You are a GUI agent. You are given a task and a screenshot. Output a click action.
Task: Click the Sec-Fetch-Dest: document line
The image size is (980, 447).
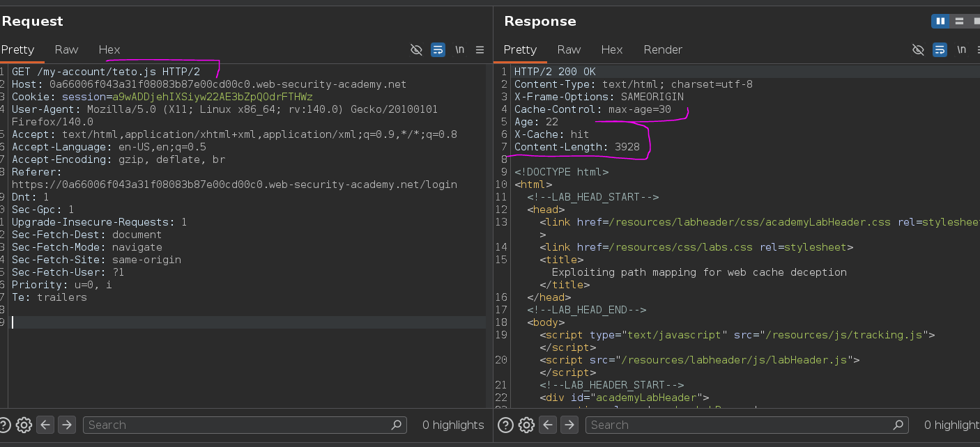tap(86, 235)
